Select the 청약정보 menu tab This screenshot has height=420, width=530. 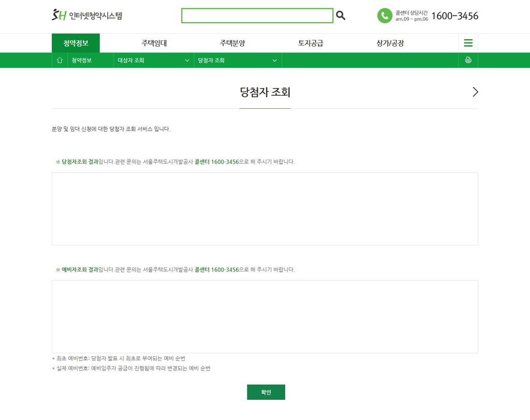pyautogui.click(x=76, y=43)
